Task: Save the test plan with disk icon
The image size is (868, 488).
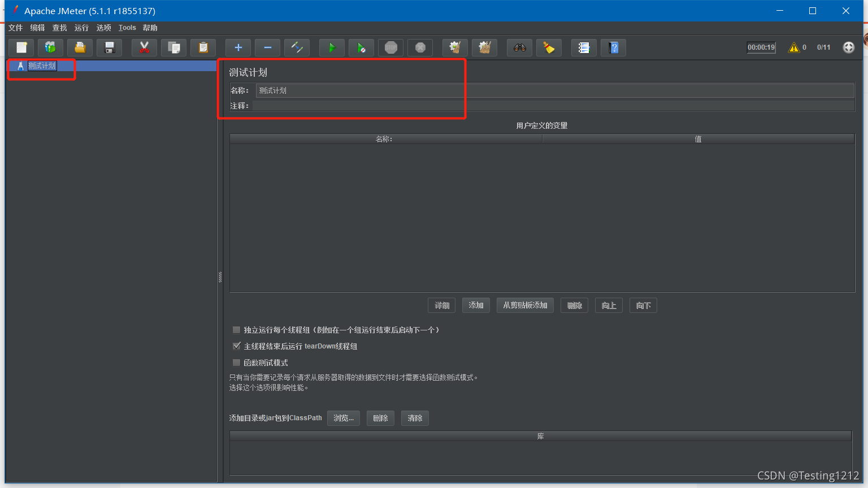Action: coord(110,47)
